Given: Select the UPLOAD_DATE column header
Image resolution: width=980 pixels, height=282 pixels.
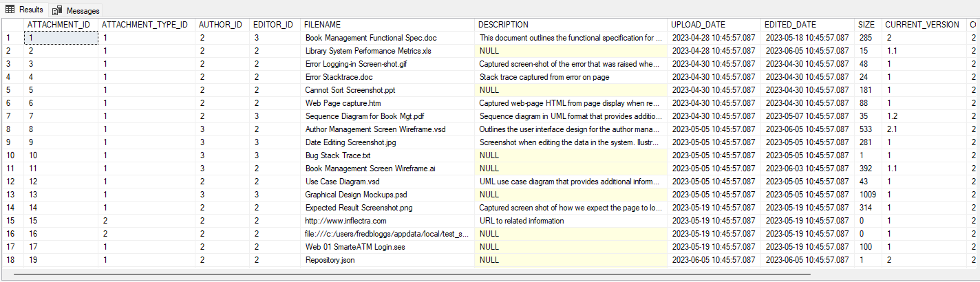Looking at the screenshot, I should coord(698,25).
